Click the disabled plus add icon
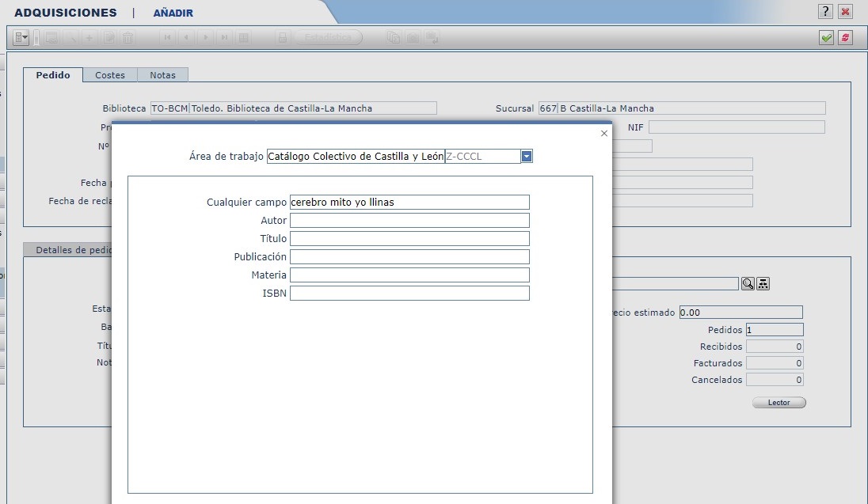This screenshot has width=868, height=504. (x=89, y=37)
